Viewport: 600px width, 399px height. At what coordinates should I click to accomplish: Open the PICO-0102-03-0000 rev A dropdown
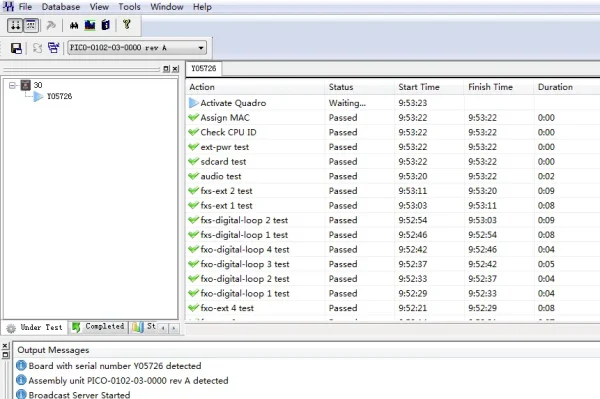click(137, 48)
